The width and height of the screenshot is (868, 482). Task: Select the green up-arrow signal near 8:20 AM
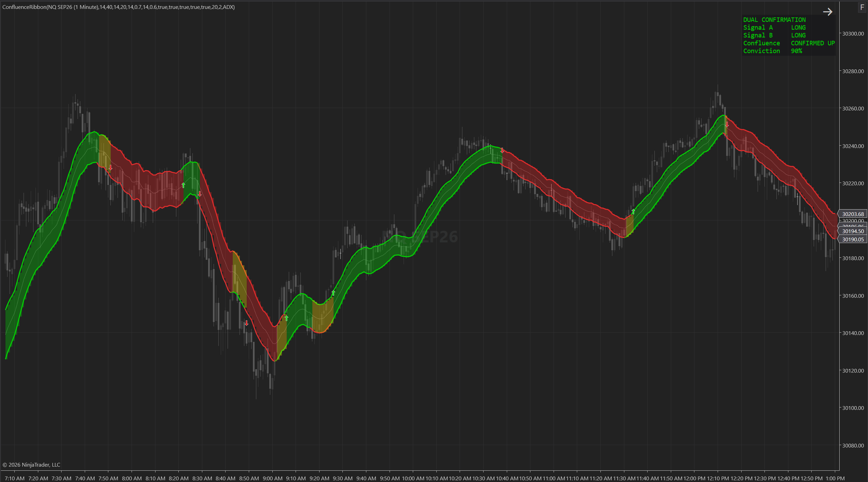[183, 185]
